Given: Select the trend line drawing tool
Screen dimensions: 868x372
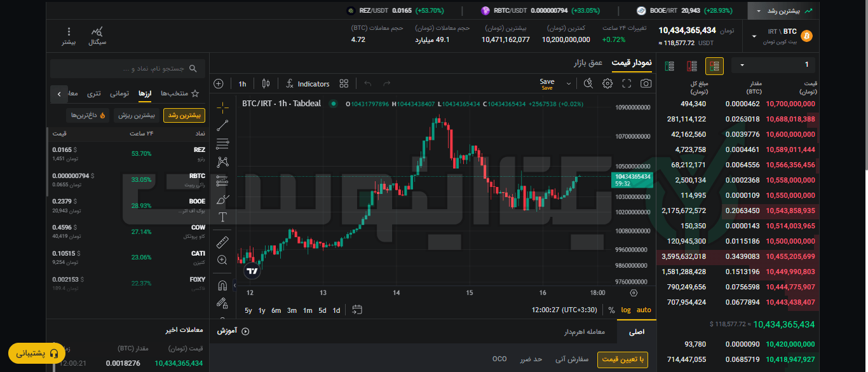Looking at the screenshot, I should (222, 125).
